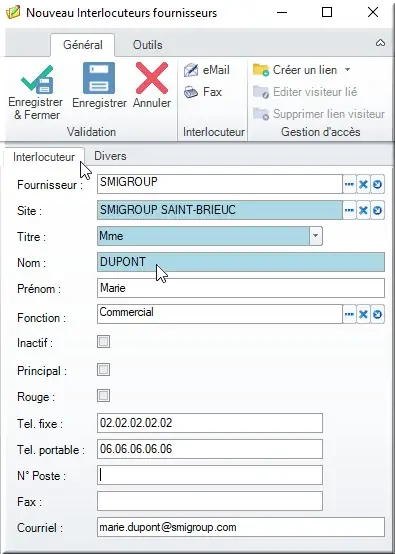Viewport: 395px width, 554px height.
Task: Collapse the ribbon with the chevron
Action: [380, 43]
